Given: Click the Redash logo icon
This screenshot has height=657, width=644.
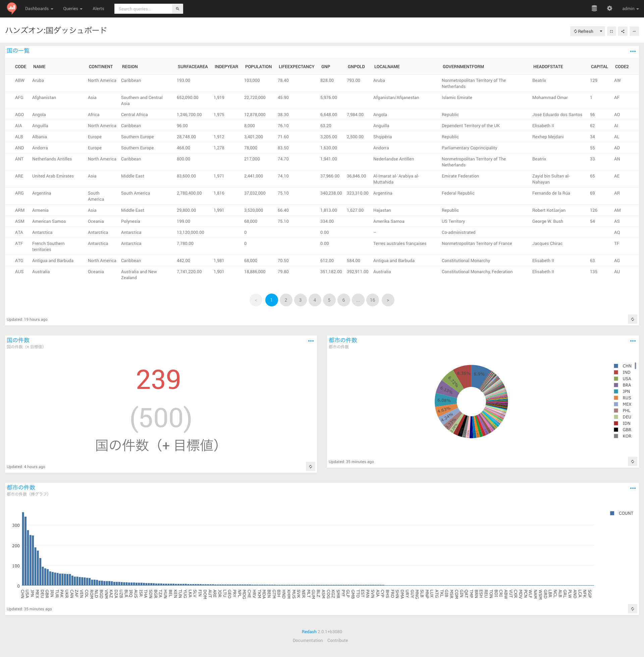Looking at the screenshot, I should [x=11, y=8].
